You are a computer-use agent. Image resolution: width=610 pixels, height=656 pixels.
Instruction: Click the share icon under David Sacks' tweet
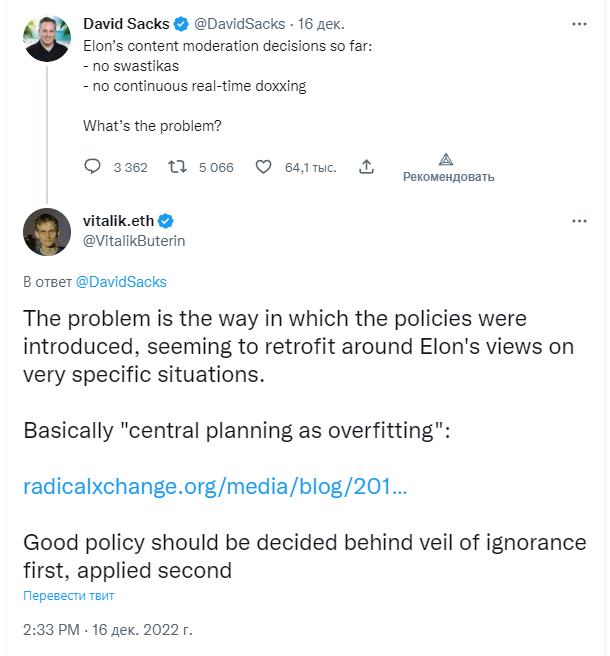pos(366,167)
